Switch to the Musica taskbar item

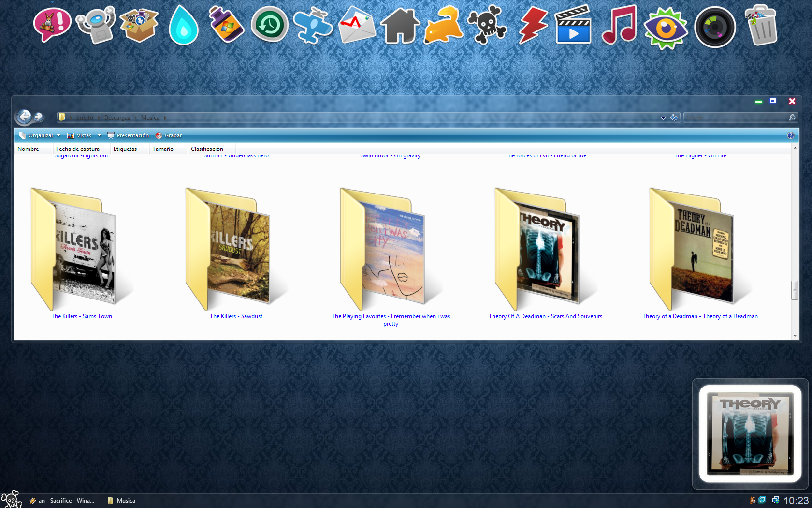122,501
